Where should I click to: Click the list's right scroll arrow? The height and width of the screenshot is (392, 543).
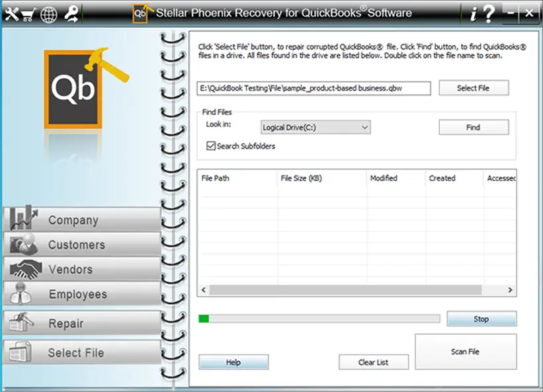click(x=510, y=290)
